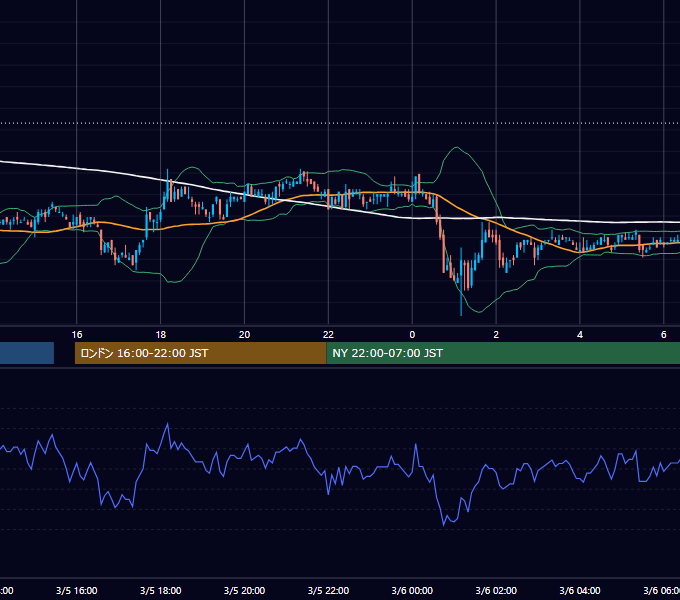Click the 20 hour label on price chart
The width and height of the screenshot is (680, 600).
click(x=245, y=335)
